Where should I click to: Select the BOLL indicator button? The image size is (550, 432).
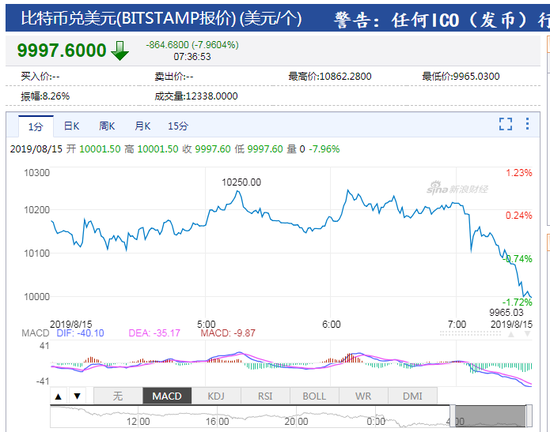point(314,396)
